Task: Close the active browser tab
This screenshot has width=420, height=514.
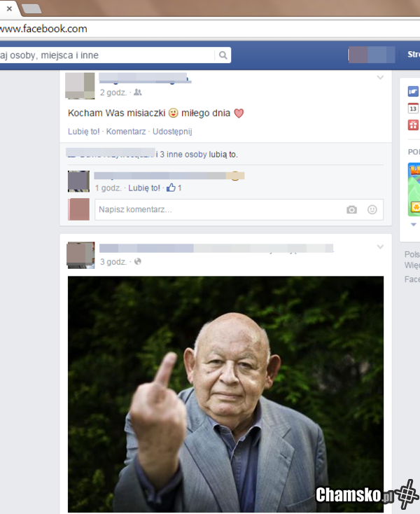Action: tap(9, 9)
